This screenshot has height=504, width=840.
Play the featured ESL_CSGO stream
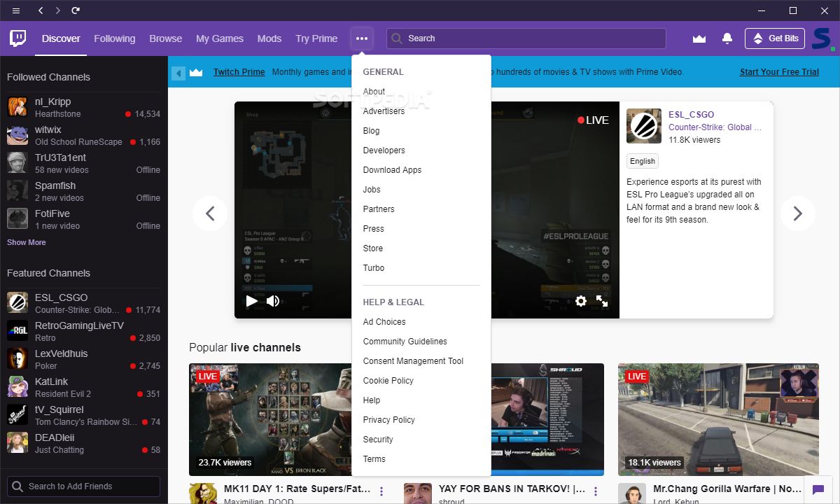coord(252,301)
